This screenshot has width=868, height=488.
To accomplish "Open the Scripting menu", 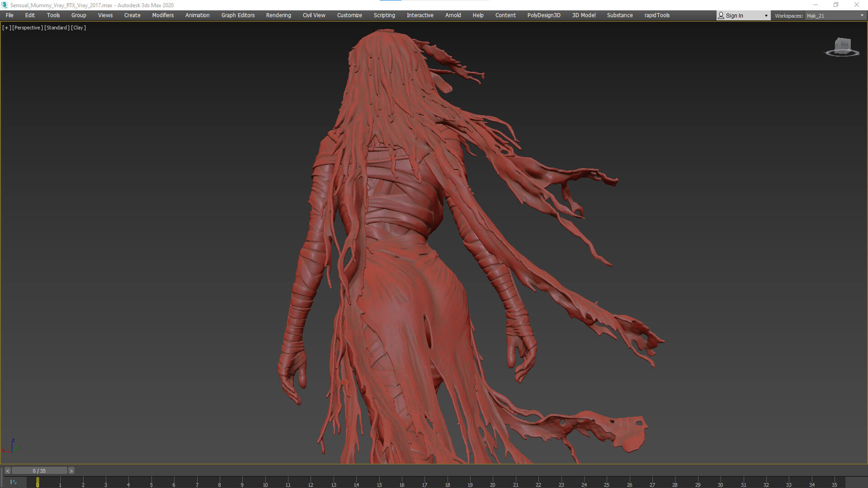I will tap(384, 15).
